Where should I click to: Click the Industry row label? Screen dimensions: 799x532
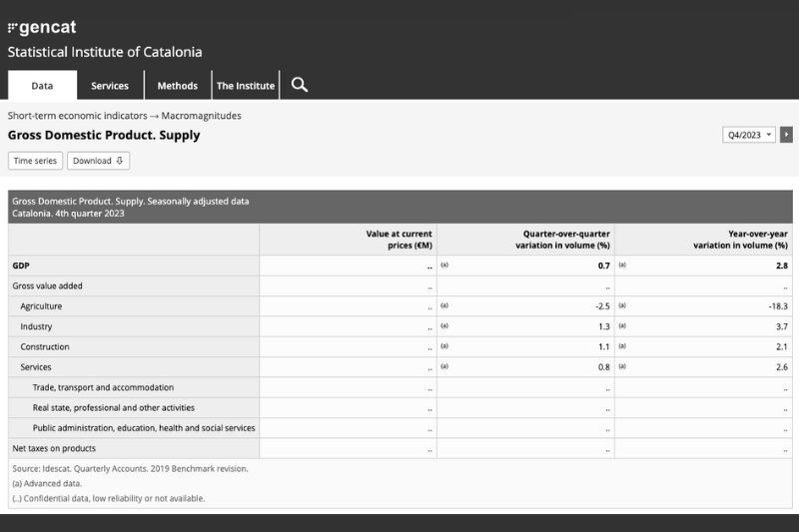[x=36, y=326]
